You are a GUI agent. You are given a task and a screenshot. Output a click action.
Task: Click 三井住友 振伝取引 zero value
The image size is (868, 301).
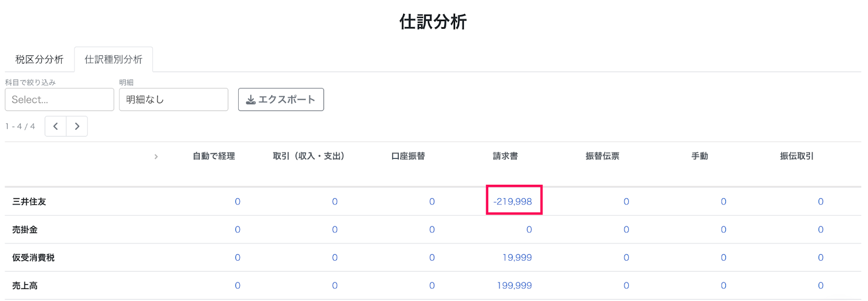(820, 202)
